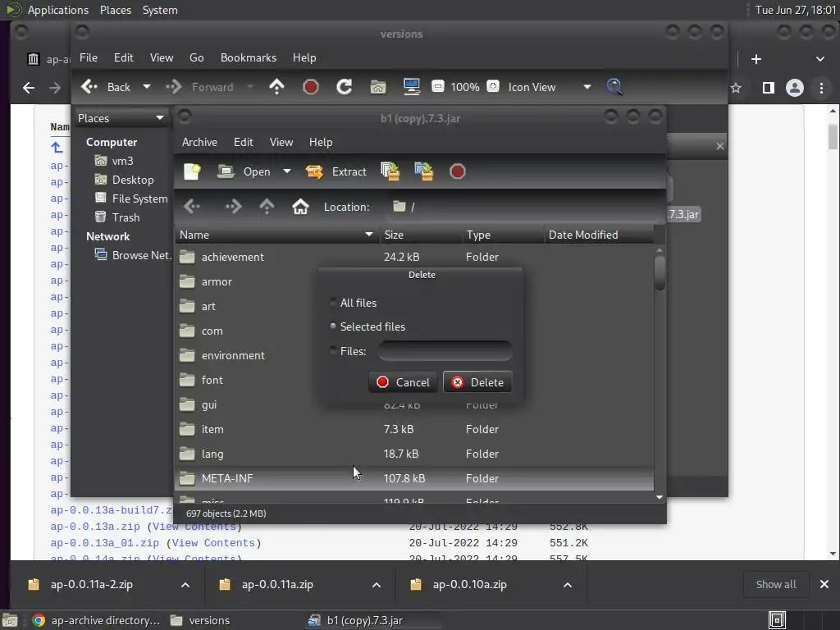This screenshot has height=630, width=840.
Task: Click the zoom in icon after 100%
Action: click(x=493, y=86)
